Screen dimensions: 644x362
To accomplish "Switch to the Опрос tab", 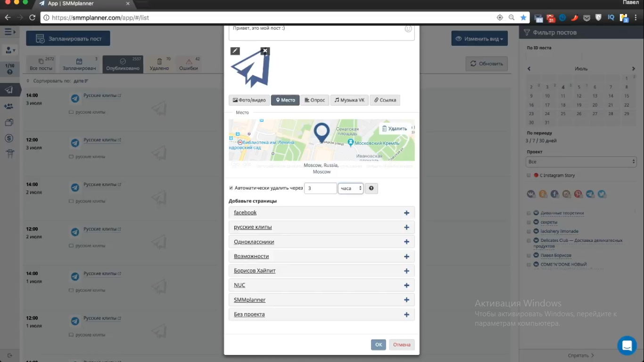I will tap(314, 100).
